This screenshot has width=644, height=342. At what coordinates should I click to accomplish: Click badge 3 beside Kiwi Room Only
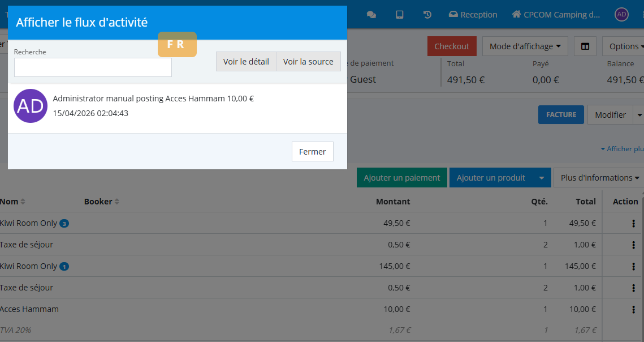(64, 224)
